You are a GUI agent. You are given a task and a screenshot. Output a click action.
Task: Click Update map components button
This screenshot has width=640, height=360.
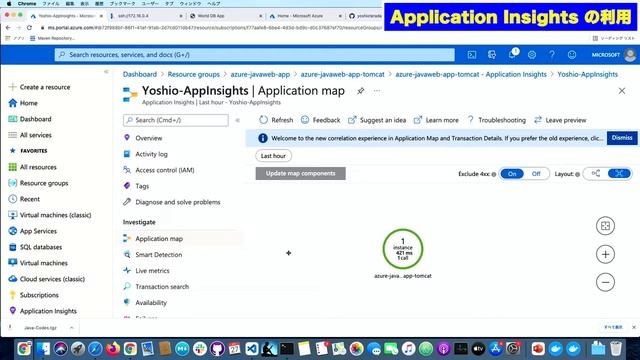[x=300, y=173]
